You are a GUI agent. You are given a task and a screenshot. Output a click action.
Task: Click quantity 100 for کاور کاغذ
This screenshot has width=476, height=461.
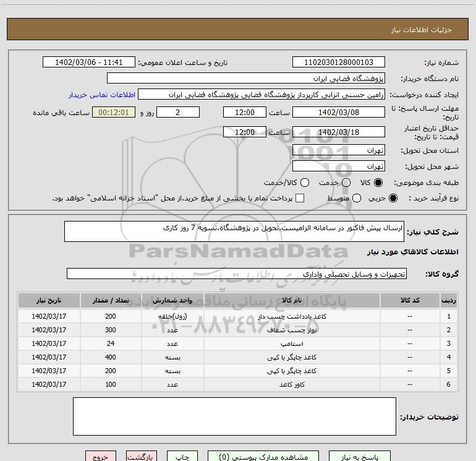(111, 384)
